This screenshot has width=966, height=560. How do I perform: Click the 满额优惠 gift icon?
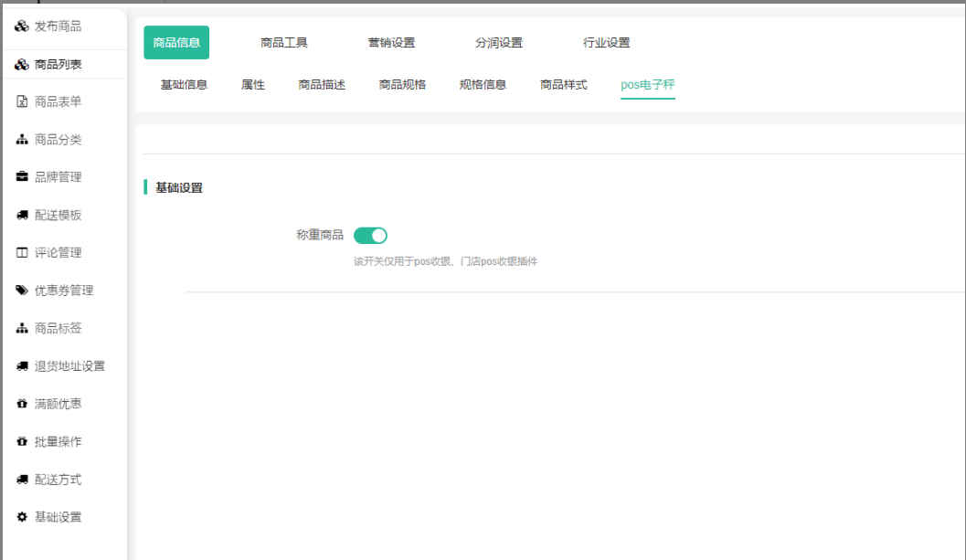click(x=22, y=404)
